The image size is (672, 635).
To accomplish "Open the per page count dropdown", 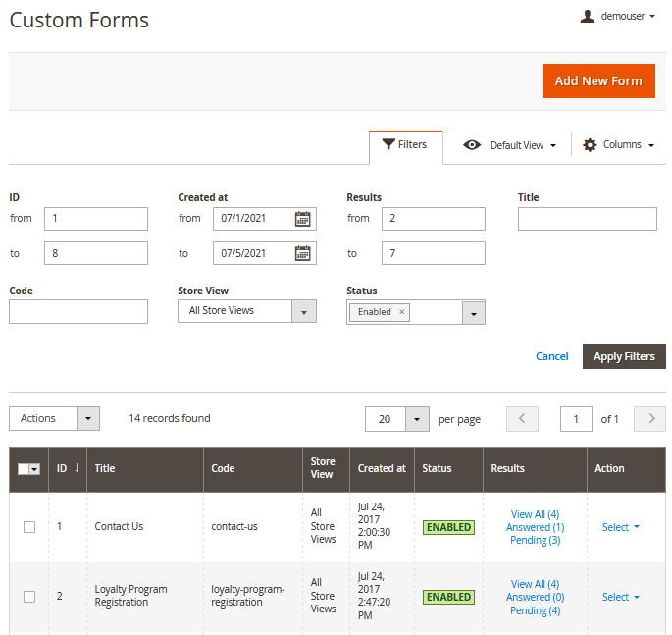I will pos(418,419).
